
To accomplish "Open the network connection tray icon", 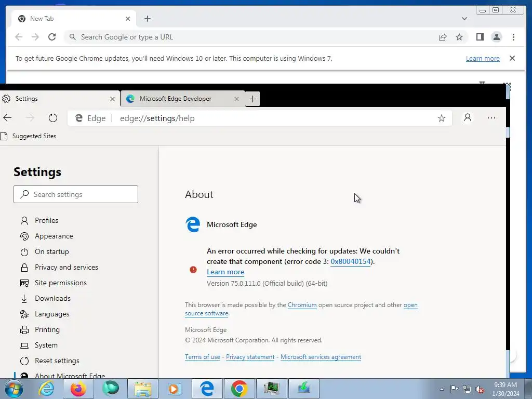I will pyautogui.click(x=467, y=389).
